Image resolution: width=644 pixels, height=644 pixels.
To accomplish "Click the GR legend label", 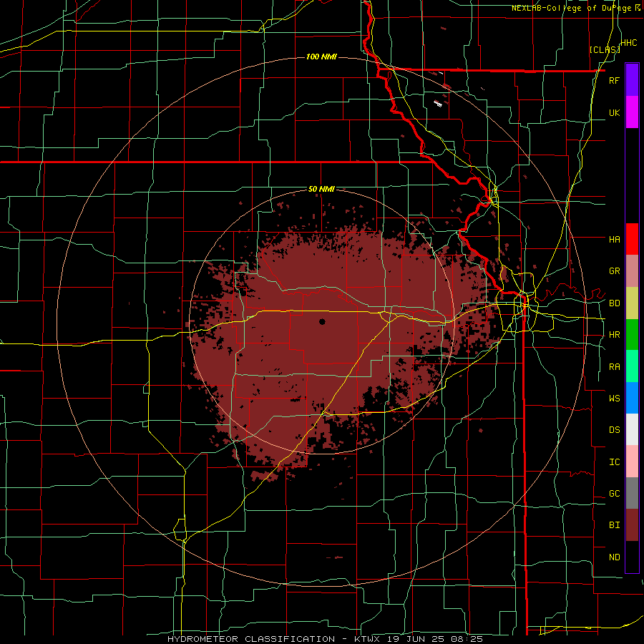I will pyautogui.click(x=614, y=271).
